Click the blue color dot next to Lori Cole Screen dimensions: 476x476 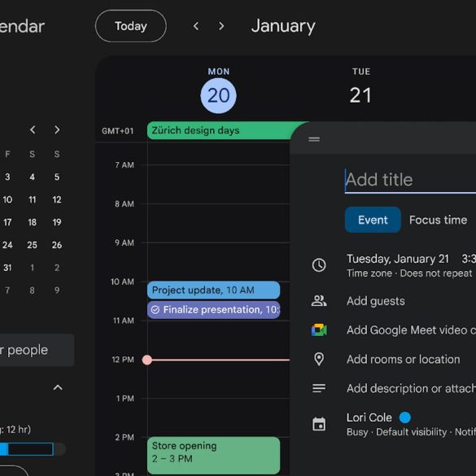[404, 417]
